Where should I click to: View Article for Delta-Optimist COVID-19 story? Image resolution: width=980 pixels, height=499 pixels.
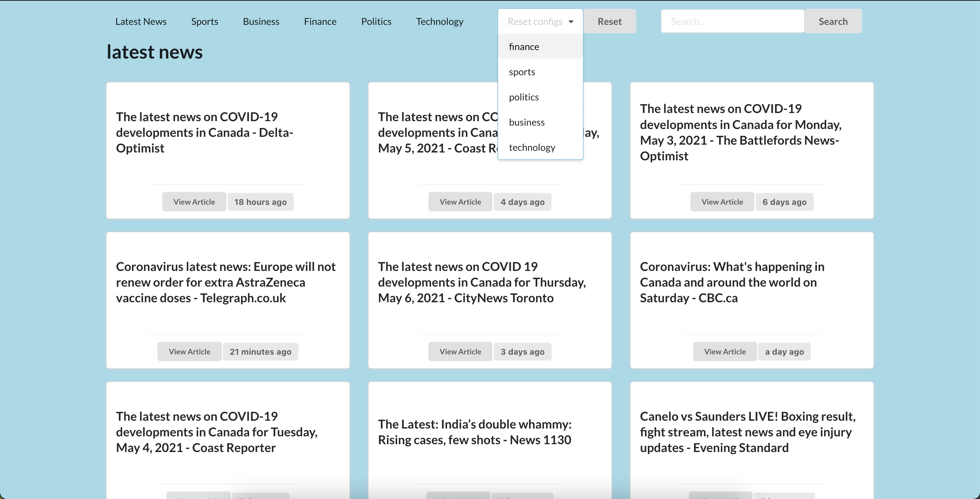pyautogui.click(x=194, y=202)
